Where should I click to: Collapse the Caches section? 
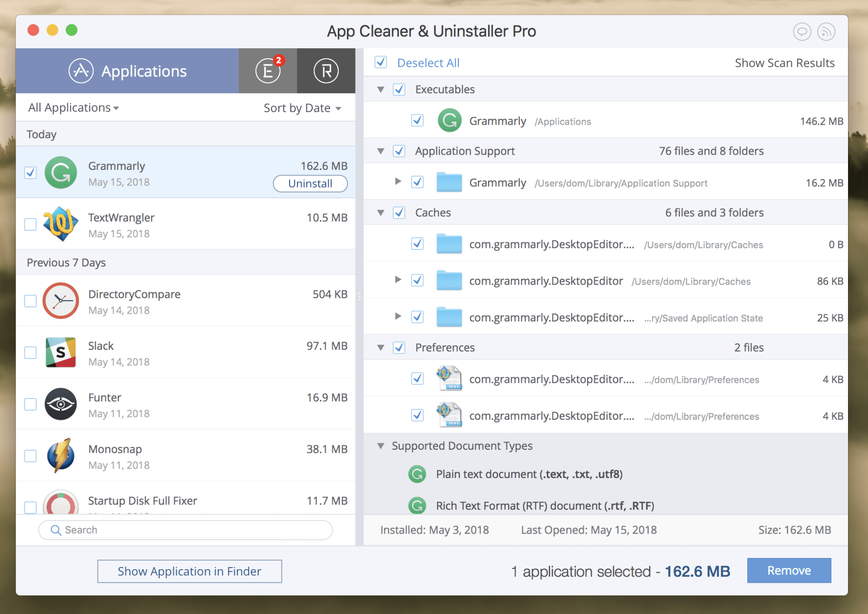381,213
